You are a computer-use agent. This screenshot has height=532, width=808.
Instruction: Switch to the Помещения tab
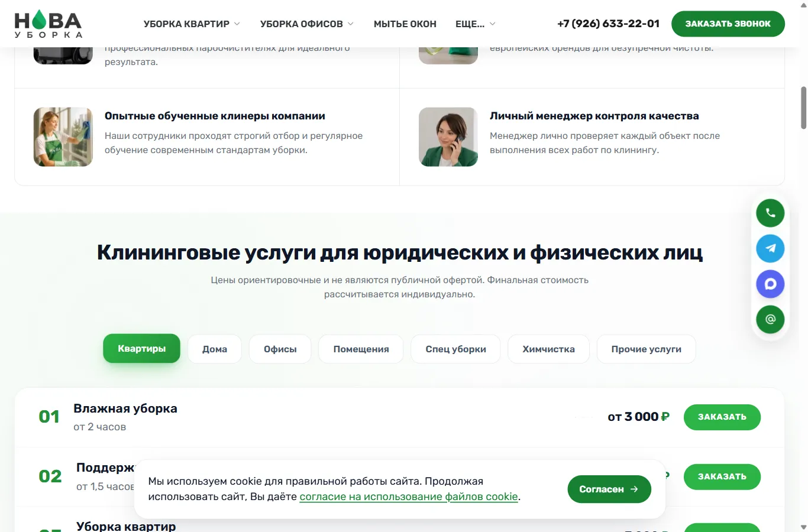361,349
